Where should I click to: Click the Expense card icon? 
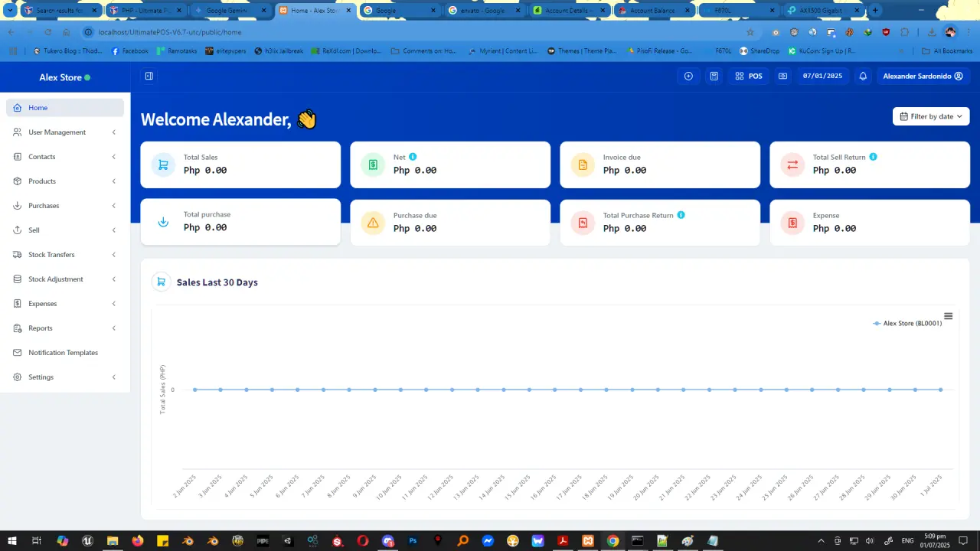pos(792,223)
